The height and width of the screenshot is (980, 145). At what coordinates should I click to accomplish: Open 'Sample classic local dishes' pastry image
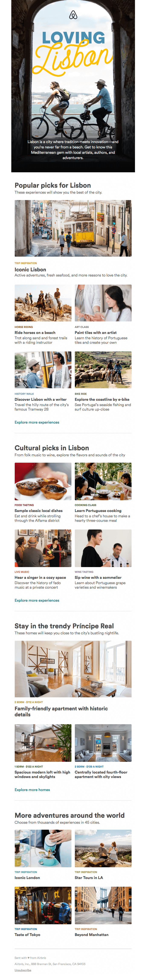(x=43, y=481)
